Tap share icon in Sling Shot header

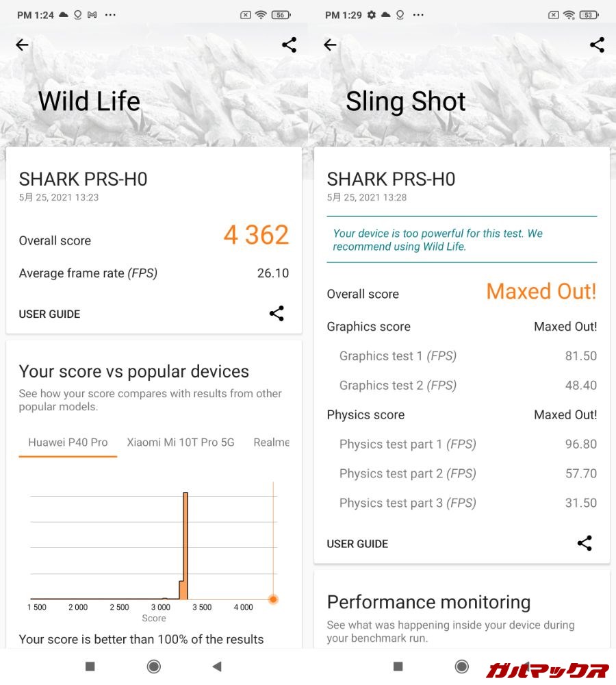pyautogui.click(x=597, y=45)
